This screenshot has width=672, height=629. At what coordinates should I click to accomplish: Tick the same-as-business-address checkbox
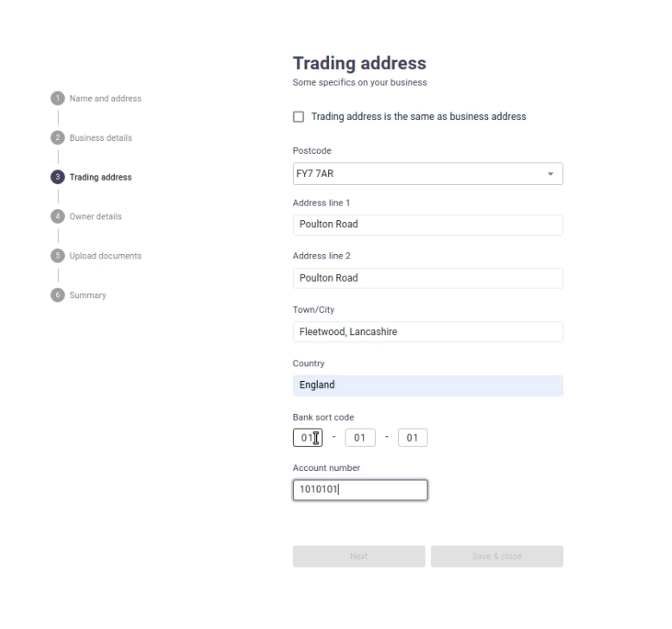point(298,117)
